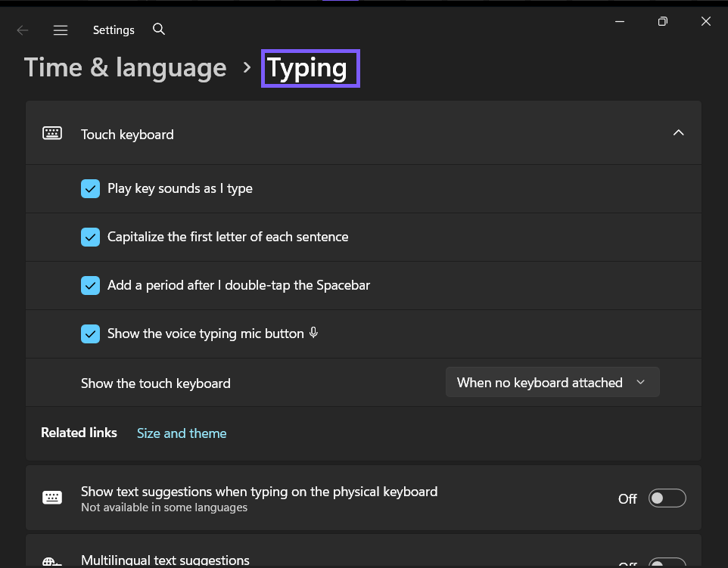
Task: Click the Touch keyboard icon
Action: point(52,133)
